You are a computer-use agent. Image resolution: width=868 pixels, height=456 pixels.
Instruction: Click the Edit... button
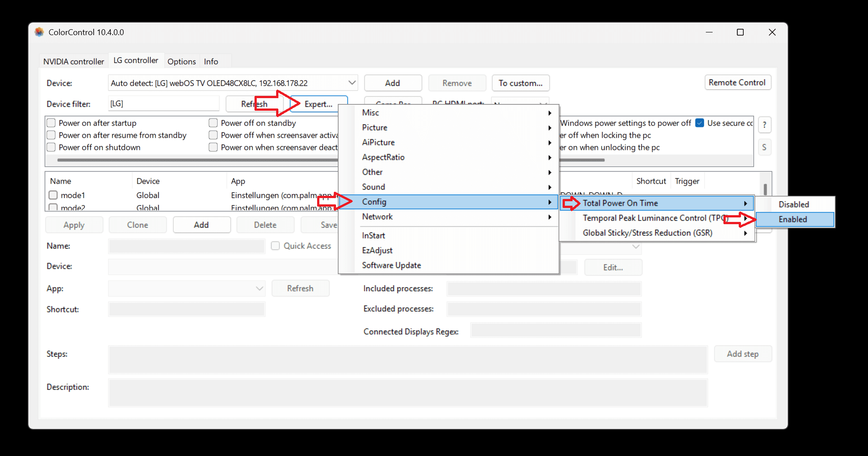tap(614, 267)
